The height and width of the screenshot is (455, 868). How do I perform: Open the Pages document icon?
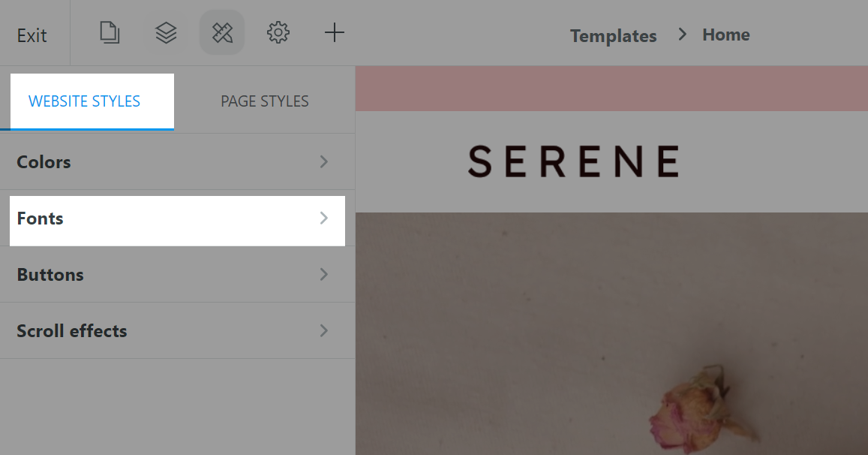pyautogui.click(x=110, y=33)
